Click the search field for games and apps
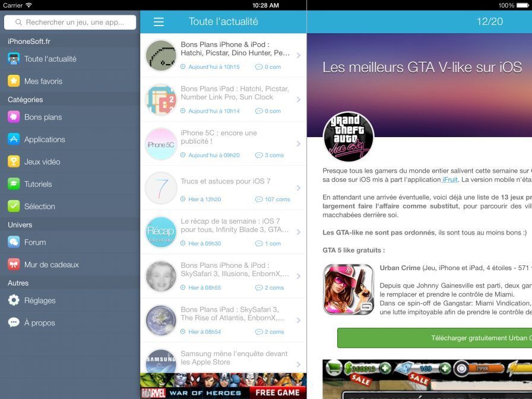 [70, 22]
